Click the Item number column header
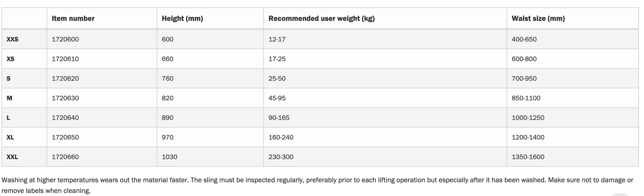644x196 pixels. (73, 19)
